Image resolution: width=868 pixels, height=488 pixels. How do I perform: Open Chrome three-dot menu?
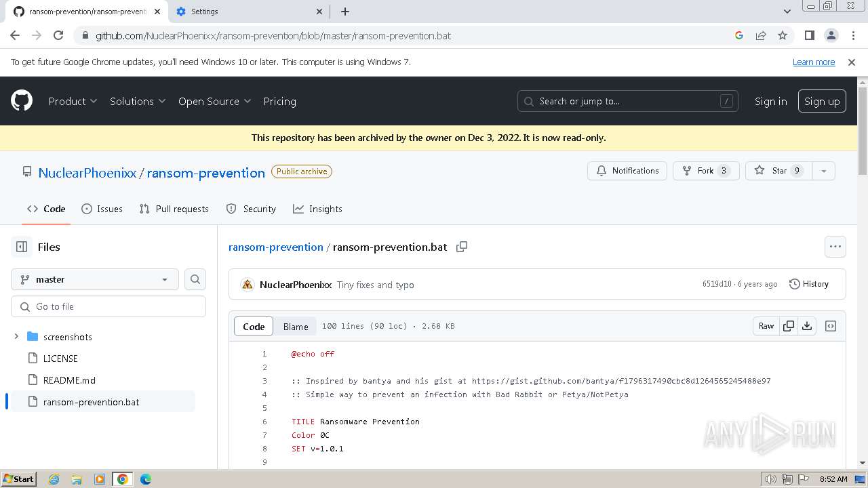pos(852,35)
